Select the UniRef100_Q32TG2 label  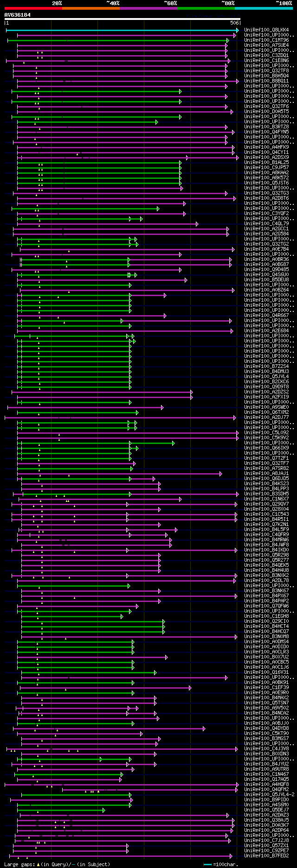(266, 244)
